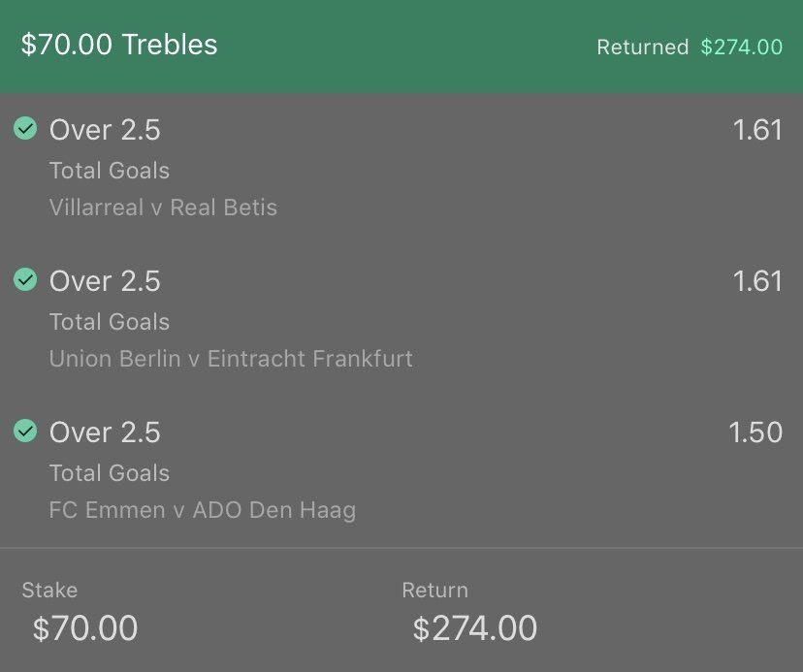Tap the second Over 2.5 selection title
Viewport: 803px width, 672px height.
point(105,280)
